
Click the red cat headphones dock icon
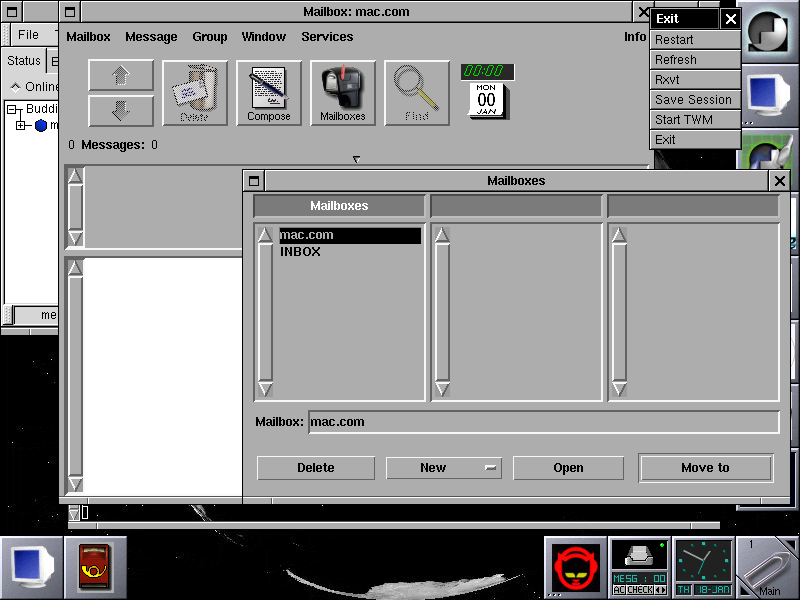tap(576, 568)
